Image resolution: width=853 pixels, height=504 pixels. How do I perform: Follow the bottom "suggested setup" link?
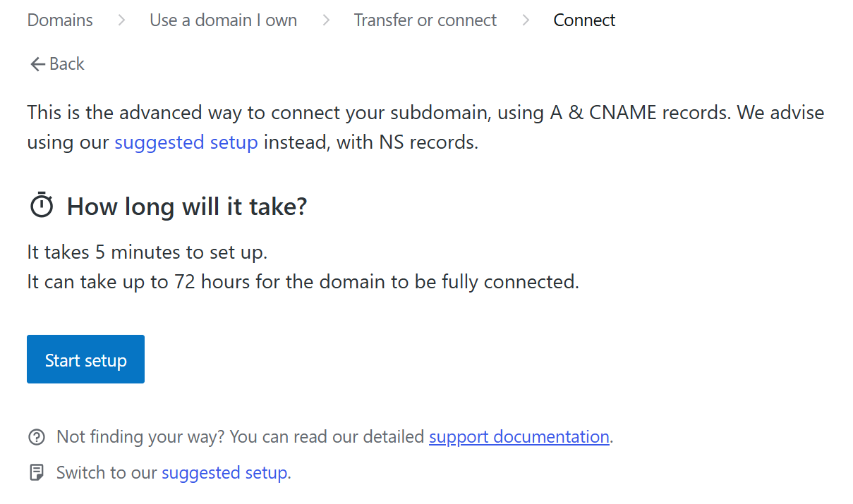[224, 472]
